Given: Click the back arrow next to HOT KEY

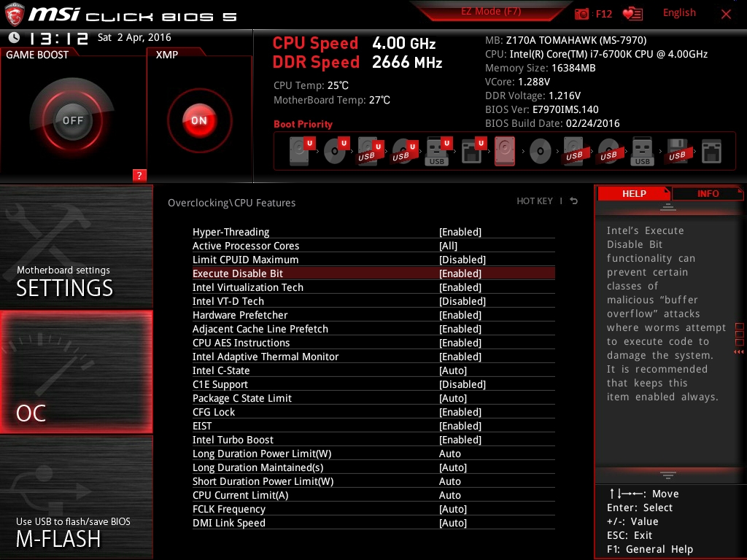Looking at the screenshot, I should tap(573, 201).
